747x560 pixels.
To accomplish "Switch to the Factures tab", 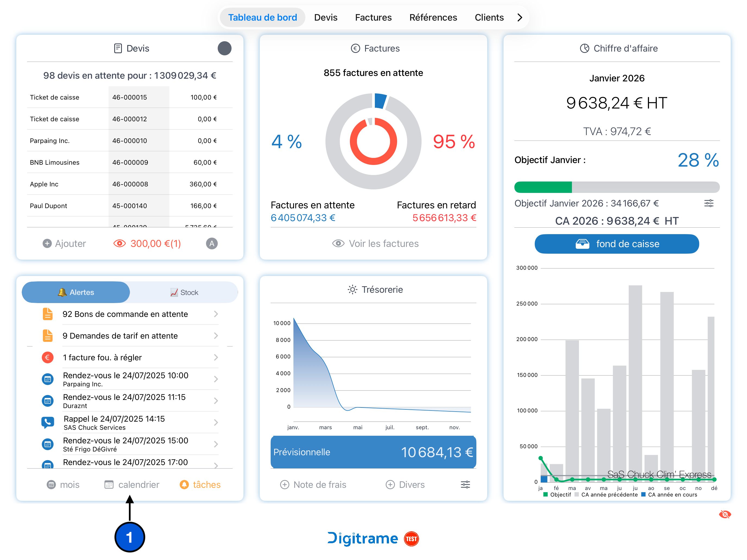I will (x=373, y=17).
